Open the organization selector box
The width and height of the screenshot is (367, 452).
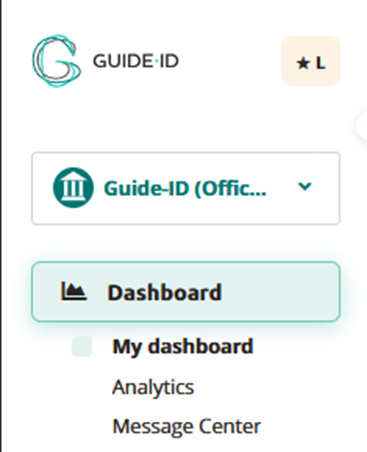pyautogui.click(x=186, y=188)
